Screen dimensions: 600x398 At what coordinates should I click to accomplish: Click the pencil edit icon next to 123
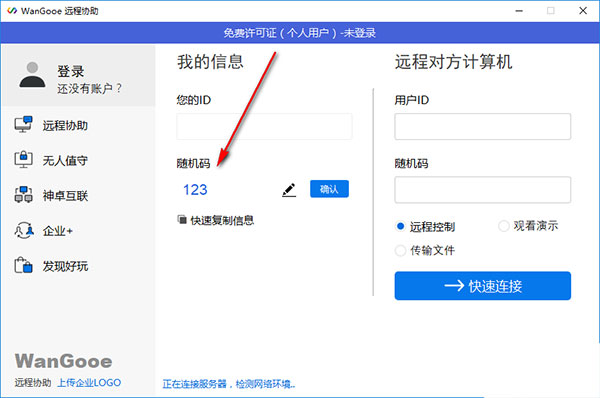pos(289,190)
